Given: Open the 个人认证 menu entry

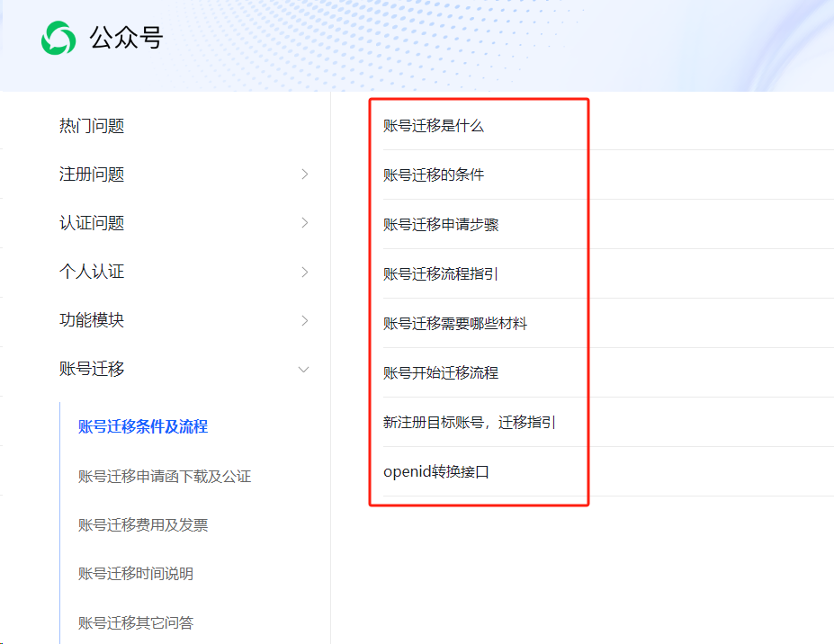Looking at the screenshot, I should 92,272.
